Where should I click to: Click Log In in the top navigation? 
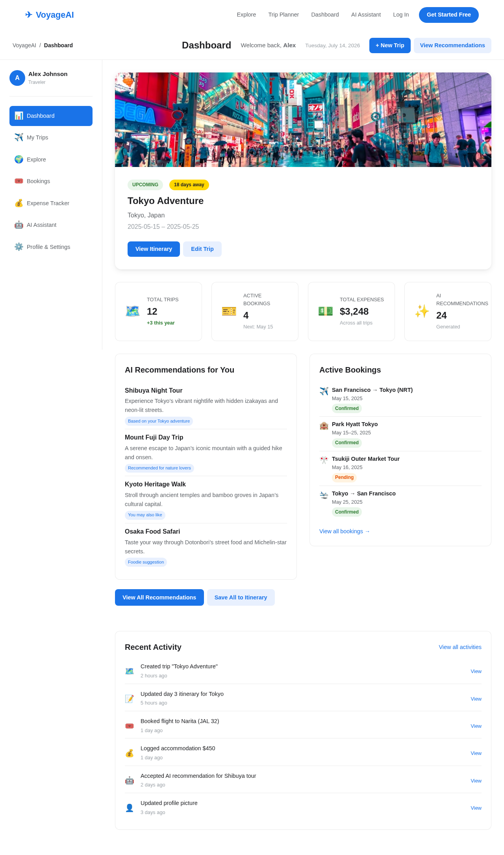coord(401,15)
